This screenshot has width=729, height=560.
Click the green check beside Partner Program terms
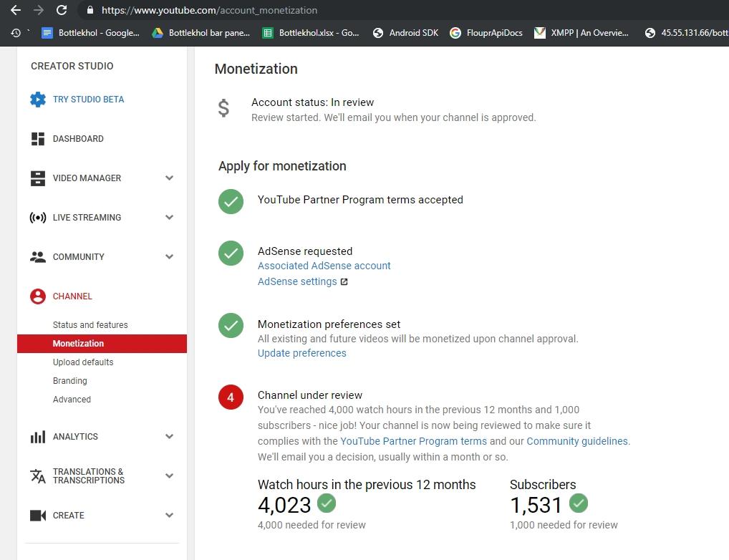[231, 201]
